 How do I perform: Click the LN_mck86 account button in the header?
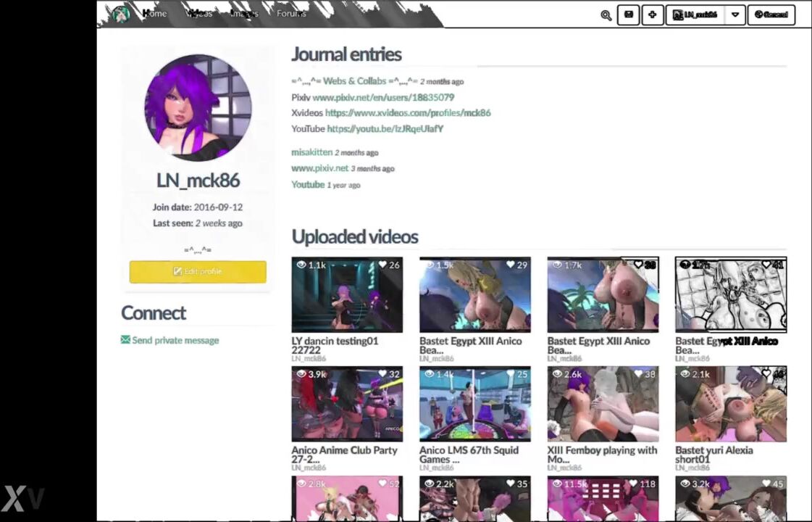(x=695, y=14)
